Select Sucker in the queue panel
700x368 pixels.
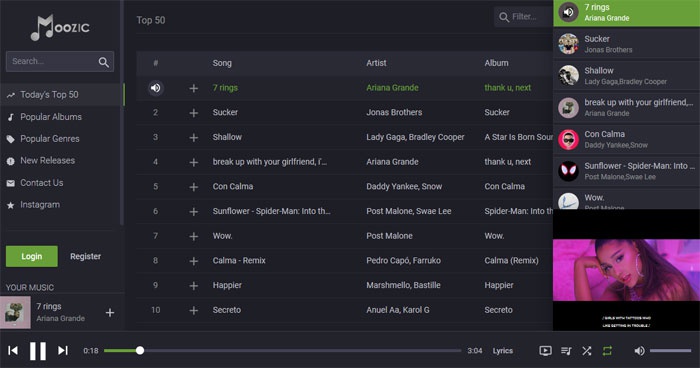click(x=626, y=44)
